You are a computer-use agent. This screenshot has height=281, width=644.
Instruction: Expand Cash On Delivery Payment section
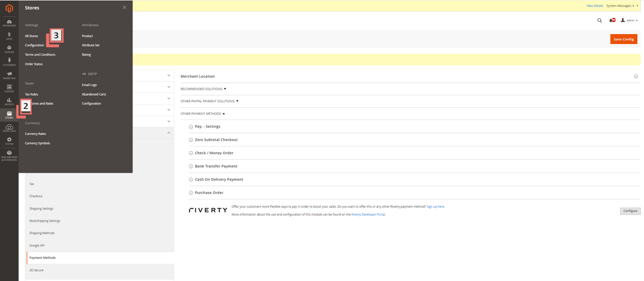point(218,180)
